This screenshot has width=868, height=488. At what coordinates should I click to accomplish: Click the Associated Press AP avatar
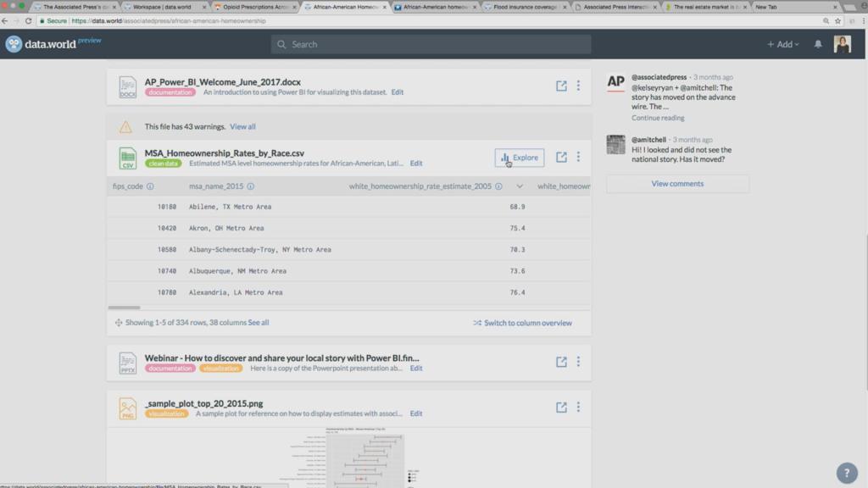(615, 82)
